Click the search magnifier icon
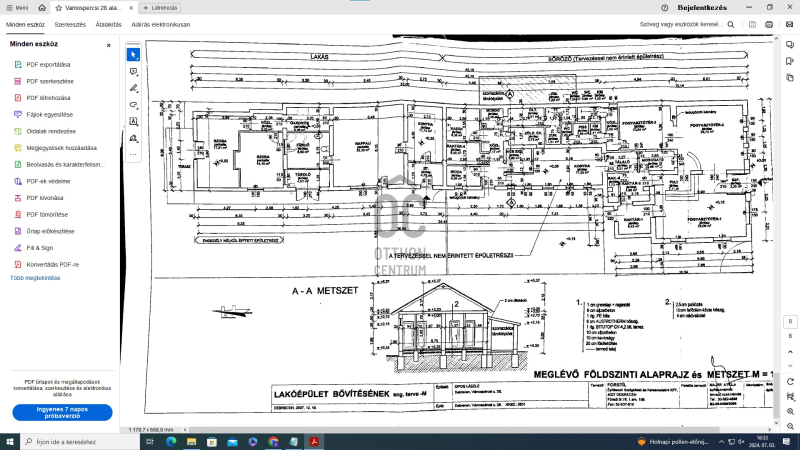This screenshot has height=450, width=800. [729, 24]
